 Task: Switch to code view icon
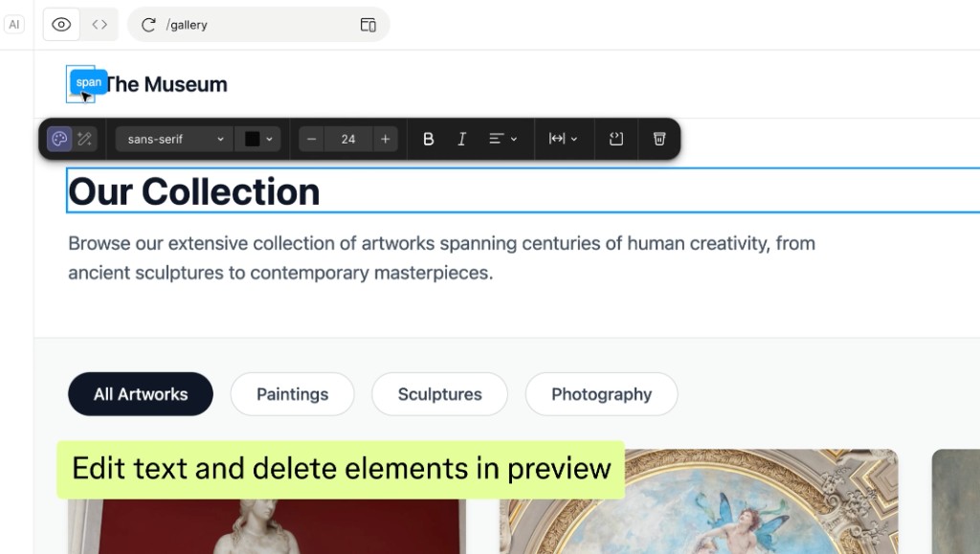[x=100, y=24]
